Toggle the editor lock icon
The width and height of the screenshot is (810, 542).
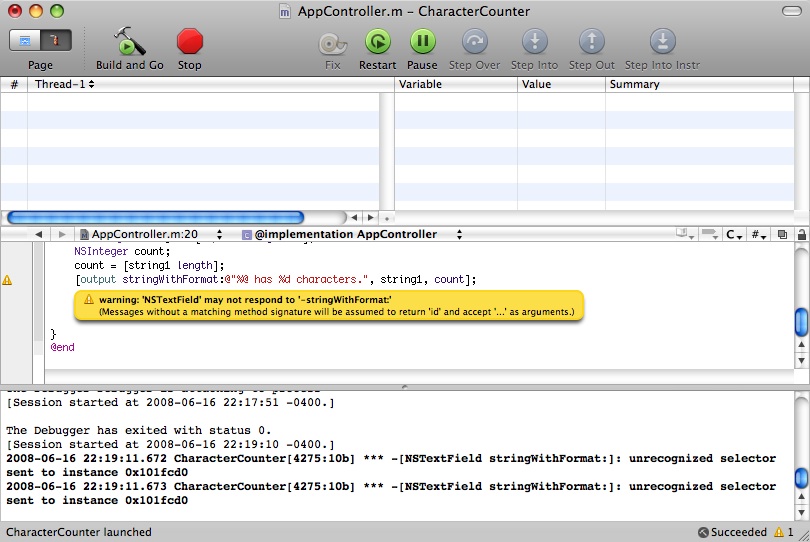(802, 235)
